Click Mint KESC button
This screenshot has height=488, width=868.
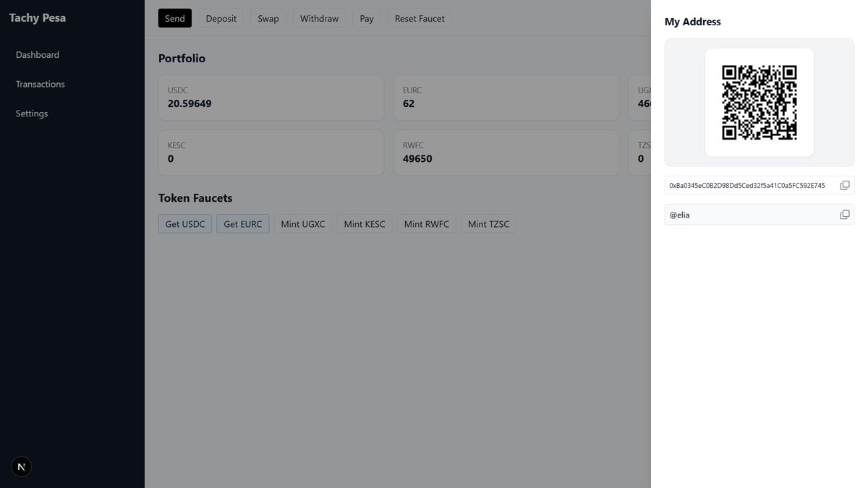click(x=365, y=224)
